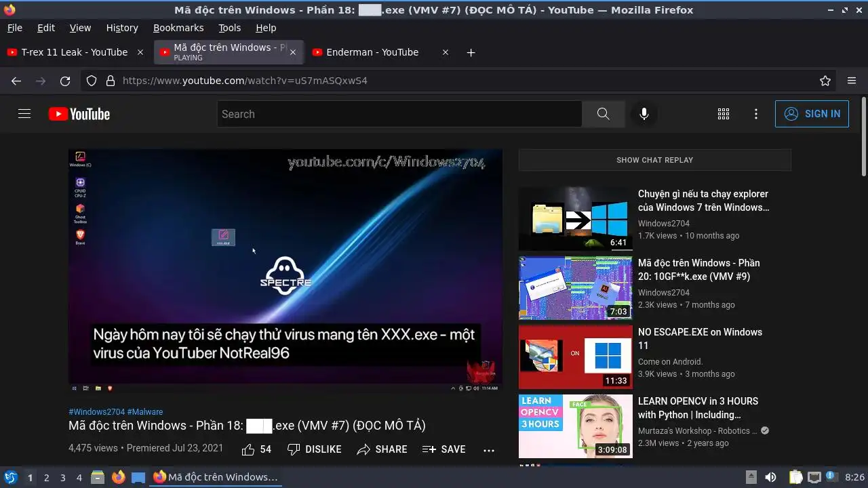Screen dimensions: 868x488
Task: Open the Tools menu
Action: coord(229,28)
